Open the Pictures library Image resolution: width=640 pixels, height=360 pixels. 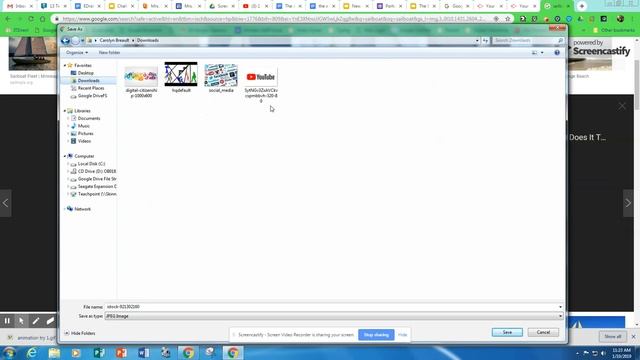click(x=85, y=133)
